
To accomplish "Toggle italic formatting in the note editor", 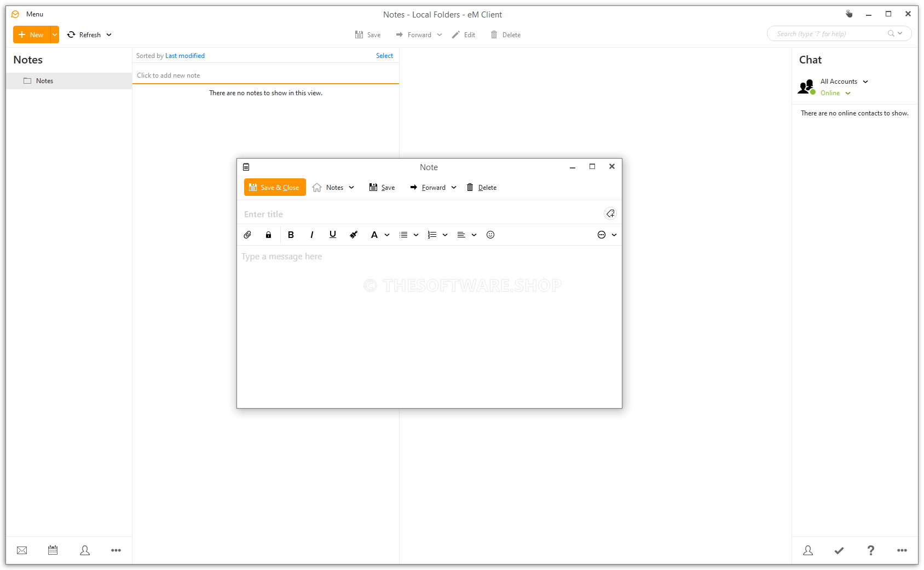I will pos(311,235).
